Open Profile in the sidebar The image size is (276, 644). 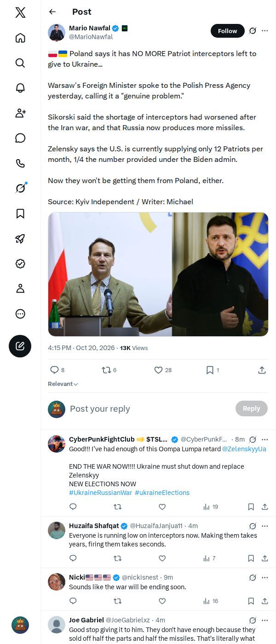click(20, 288)
